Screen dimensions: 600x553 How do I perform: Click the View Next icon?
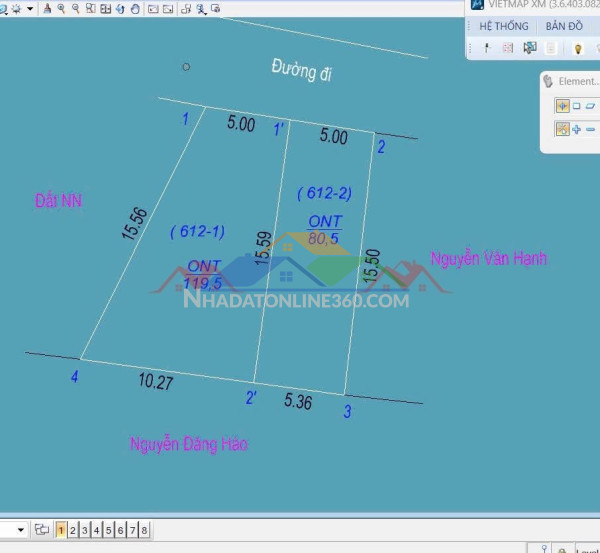coord(168,8)
